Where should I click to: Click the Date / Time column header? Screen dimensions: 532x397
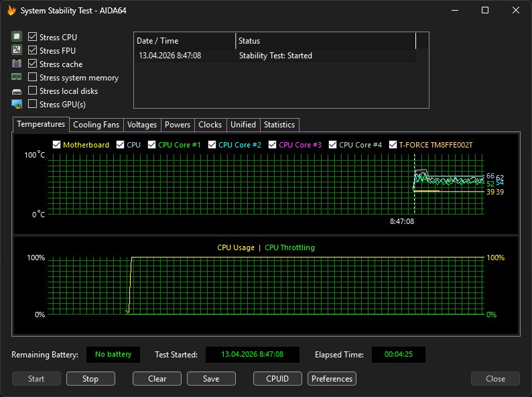[x=185, y=41]
